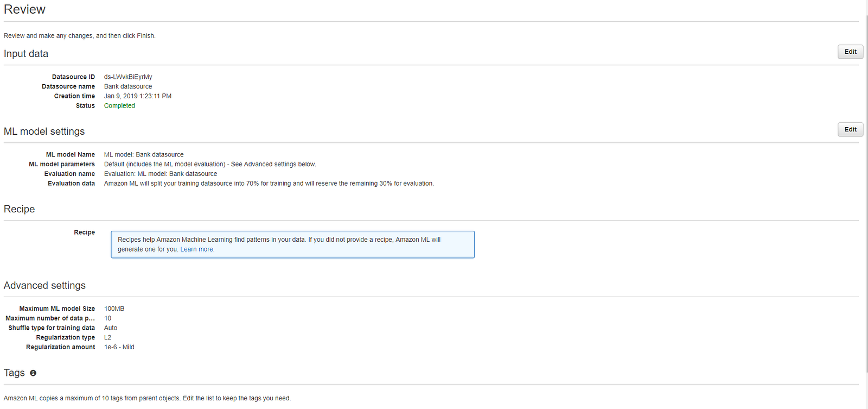The width and height of the screenshot is (868, 409).
Task: Click Edit button for ML model settings
Action: pos(850,130)
